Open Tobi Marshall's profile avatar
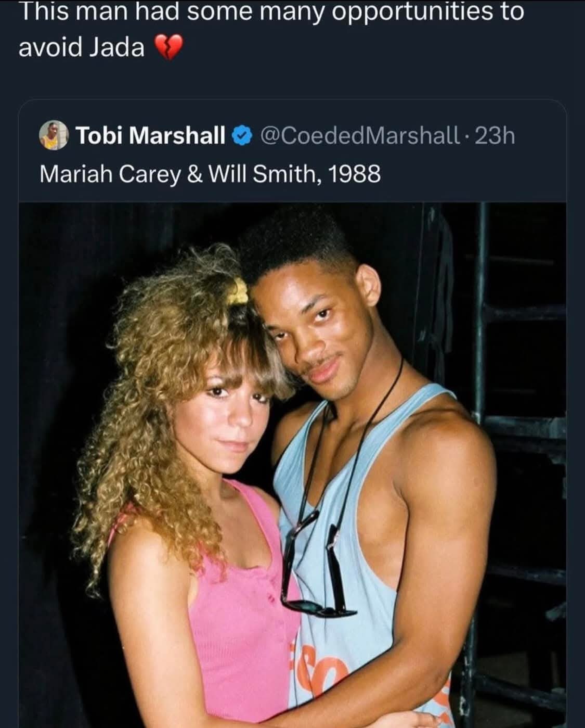The width and height of the screenshot is (585, 728). tap(54, 136)
